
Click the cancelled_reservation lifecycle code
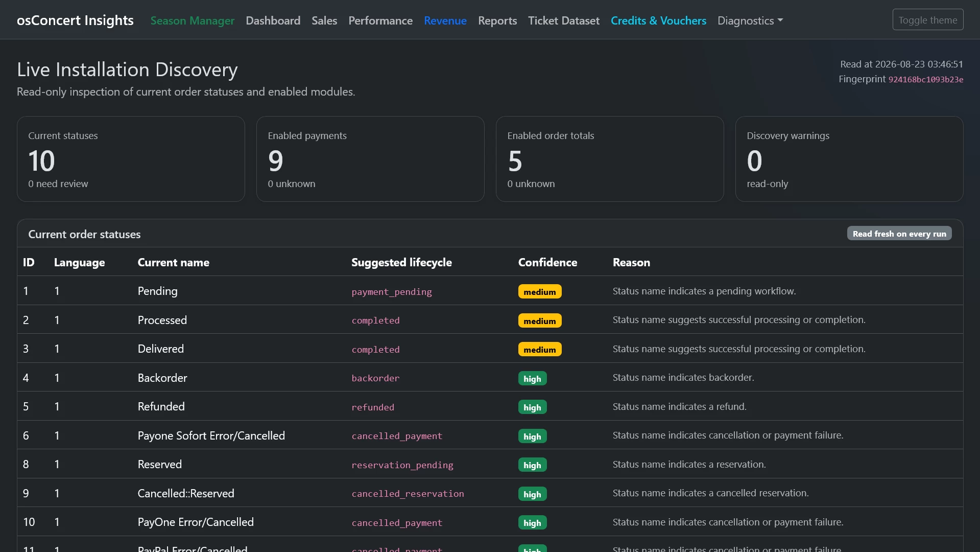click(x=408, y=494)
